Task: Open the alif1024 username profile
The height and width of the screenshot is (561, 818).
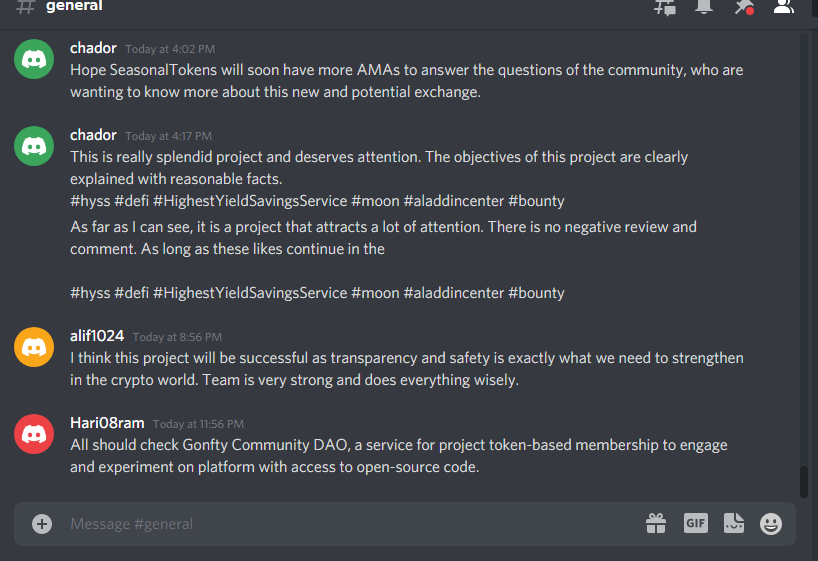Action: 97,336
